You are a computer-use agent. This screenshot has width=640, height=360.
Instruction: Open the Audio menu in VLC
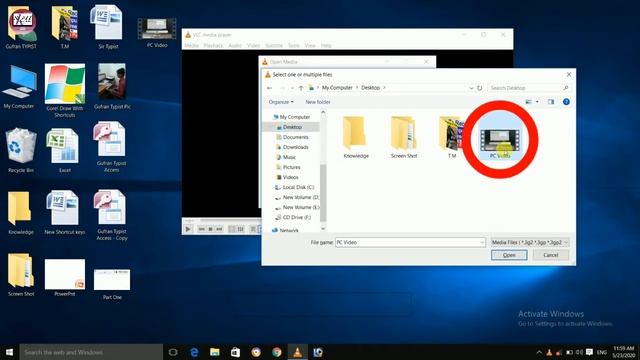pos(235,46)
